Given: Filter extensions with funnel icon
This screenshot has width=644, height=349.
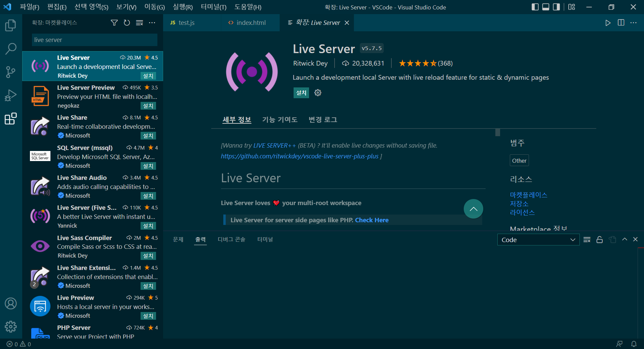Looking at the screenshot, I should 114,23.
